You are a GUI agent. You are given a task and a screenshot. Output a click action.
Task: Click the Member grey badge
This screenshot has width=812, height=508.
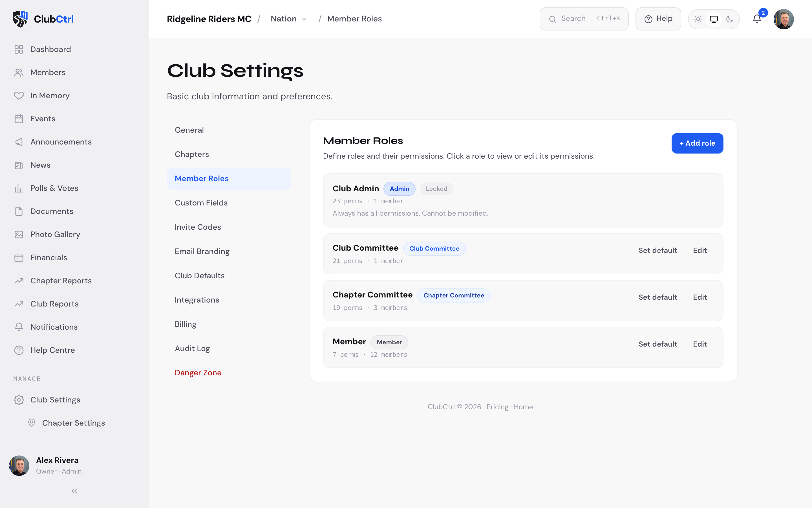(389, 342)
